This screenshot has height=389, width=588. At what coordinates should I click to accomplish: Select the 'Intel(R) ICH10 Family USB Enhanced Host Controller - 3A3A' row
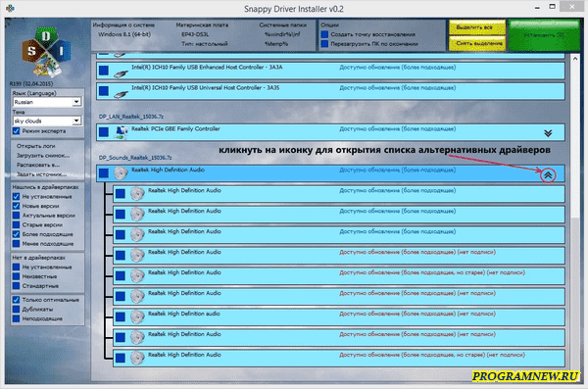click(330, 71)
